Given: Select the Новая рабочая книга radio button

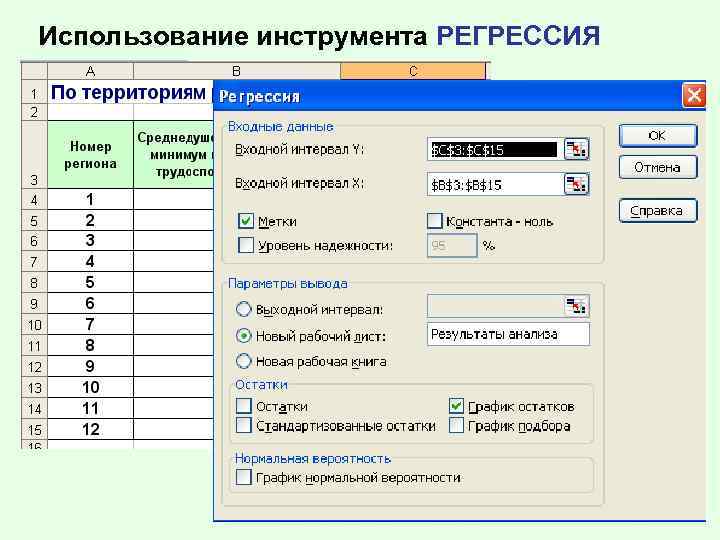Looking at the screenshot, I should point(243,361).
